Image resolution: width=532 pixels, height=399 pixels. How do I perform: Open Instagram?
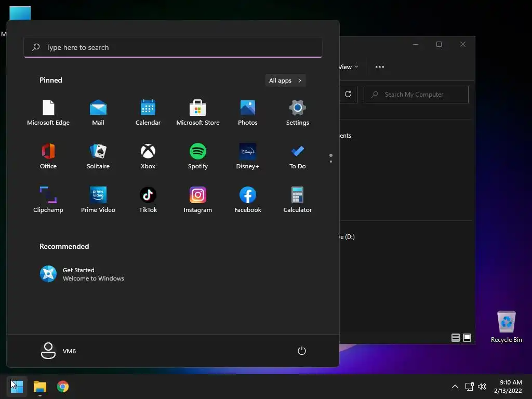(198, 200)
